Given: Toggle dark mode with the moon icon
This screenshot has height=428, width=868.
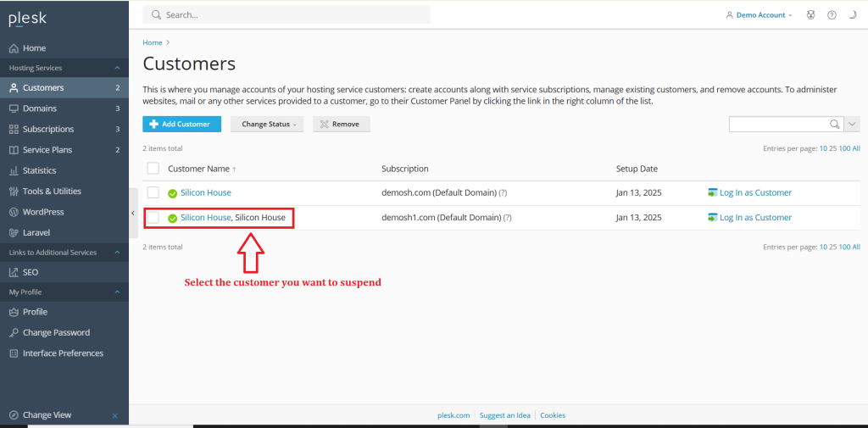Looking at the screenshot, I should (853, 15).
